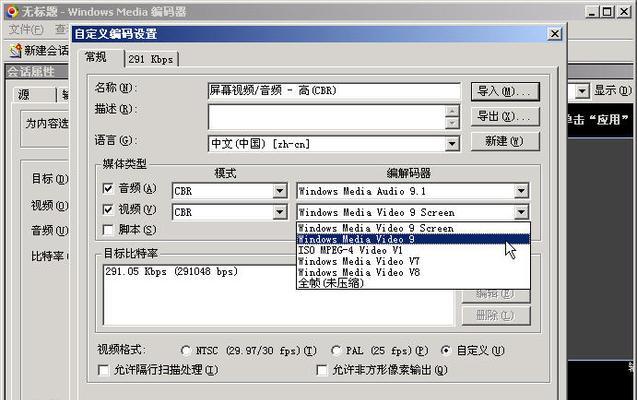Choose Windows Media Video V7 option
This screenshot has width=637, height=400.
tap(413, 261)
